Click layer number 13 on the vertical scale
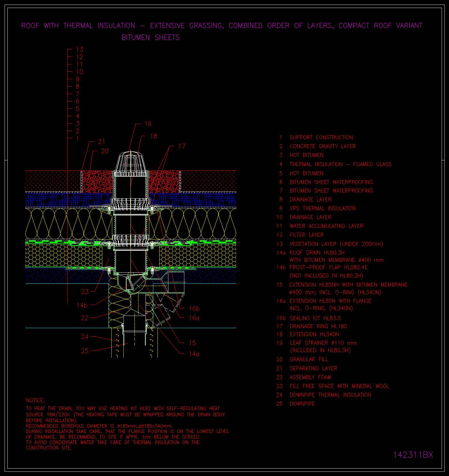This screenshot has width=449, height=476. click(x=79, y=50)
